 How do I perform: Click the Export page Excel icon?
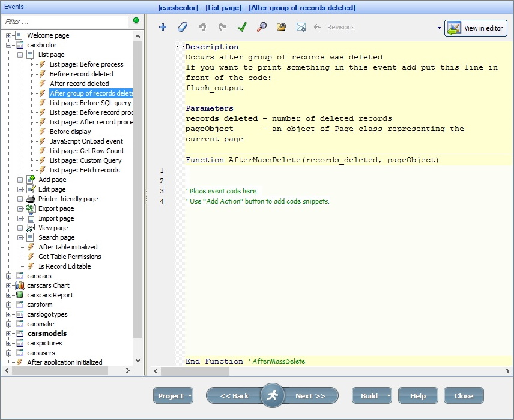click(x=31, y=208)
